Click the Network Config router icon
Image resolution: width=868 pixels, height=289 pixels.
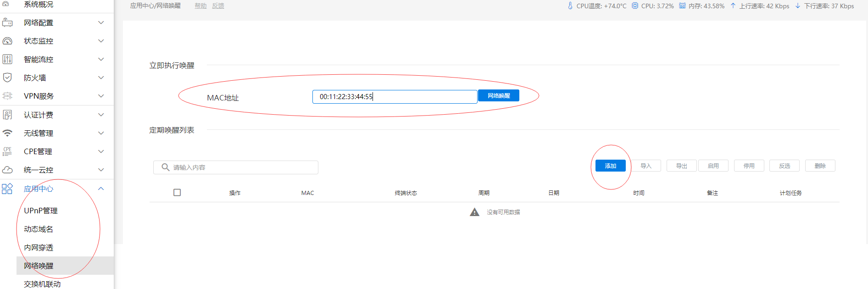[x=7, y=22]
